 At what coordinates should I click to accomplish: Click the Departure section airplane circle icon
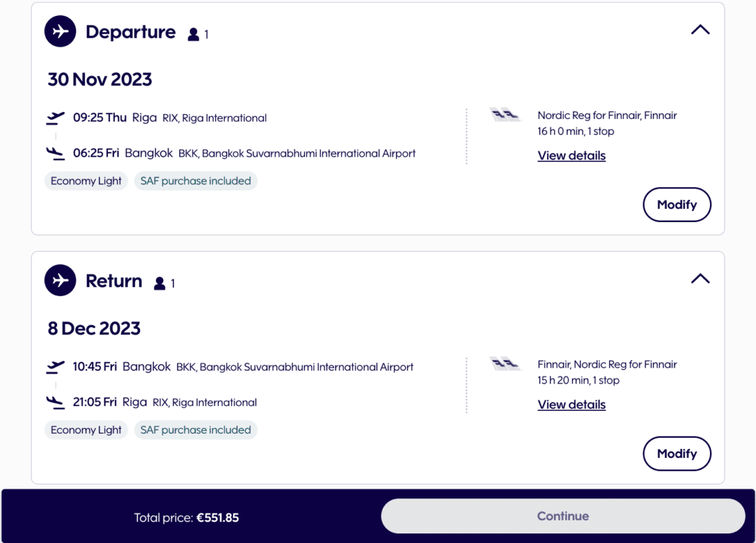[60, 32]
